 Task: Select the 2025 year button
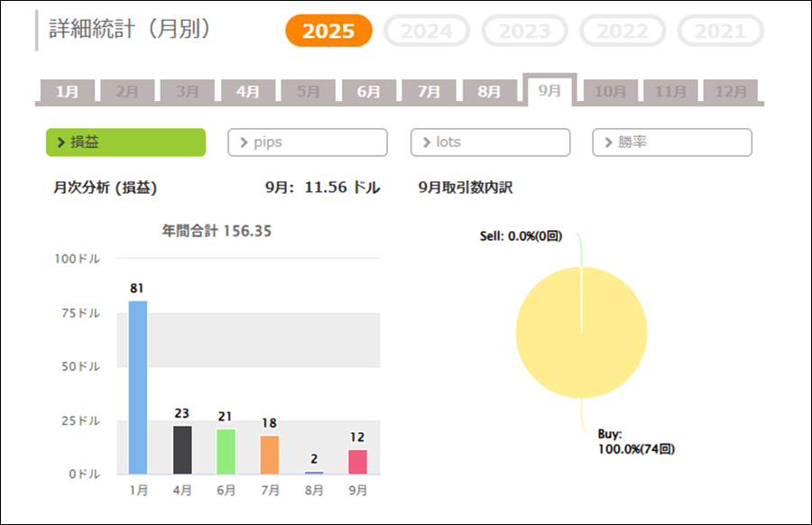328,31
